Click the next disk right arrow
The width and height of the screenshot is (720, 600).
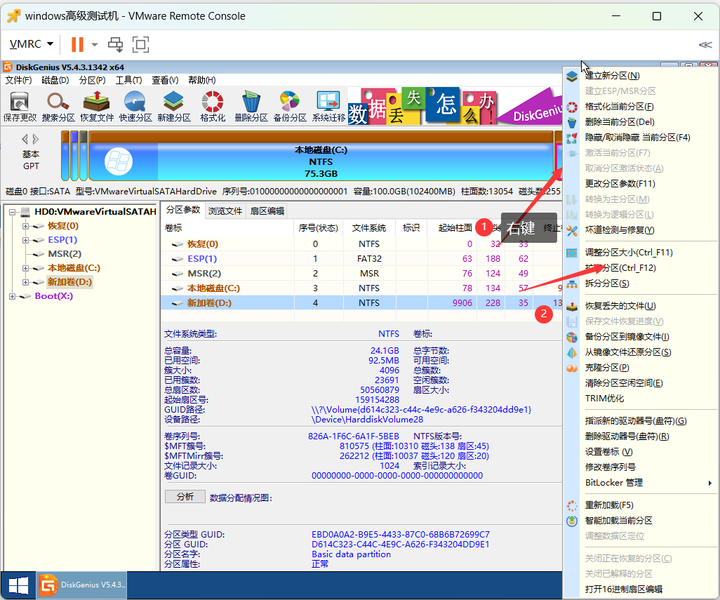pos(35,139)
